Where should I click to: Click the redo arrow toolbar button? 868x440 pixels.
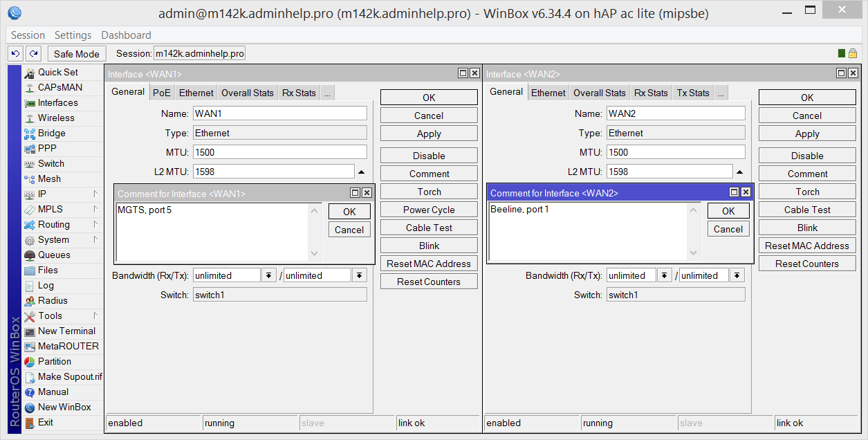(33, 53)
